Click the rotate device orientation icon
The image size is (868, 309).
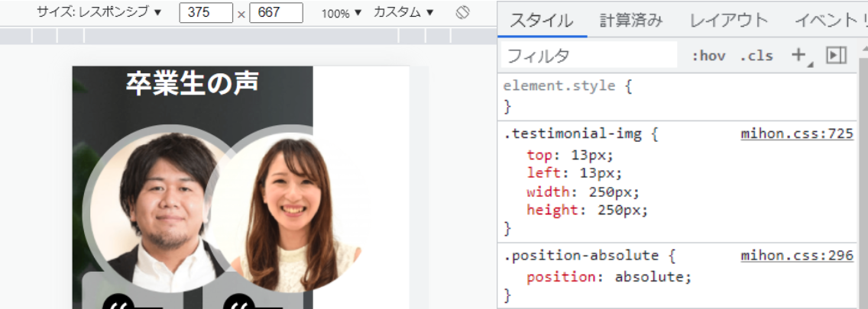click(463, 12)
